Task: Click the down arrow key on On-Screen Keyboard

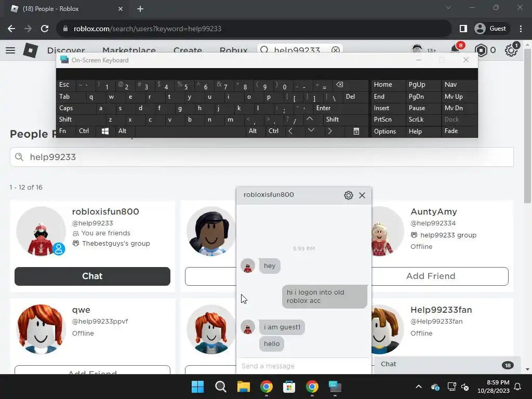Action: 311,131
